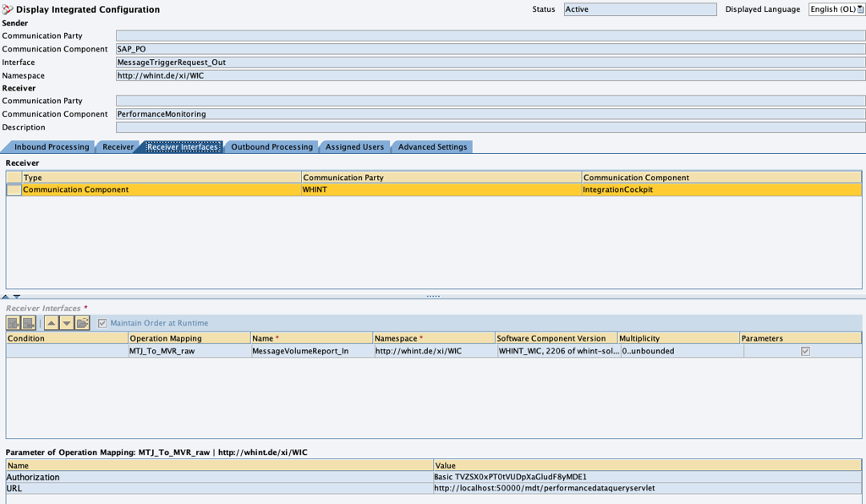This screenshot has height=504, width=866.
Task: Select the WHINT IntegrationCockpit receiver row selector
Action: (x=14, y=190)
